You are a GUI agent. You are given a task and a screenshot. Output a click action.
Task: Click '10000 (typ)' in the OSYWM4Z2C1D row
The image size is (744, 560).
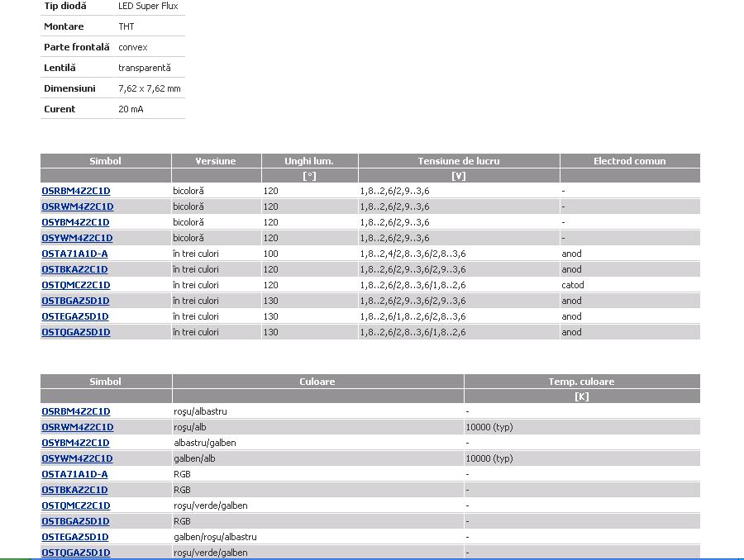point(489,458)
